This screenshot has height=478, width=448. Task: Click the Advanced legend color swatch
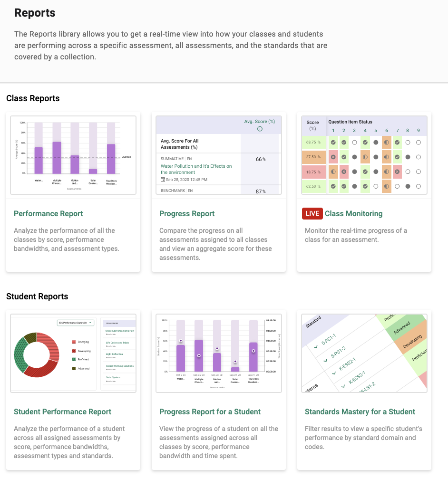[73, 368]
